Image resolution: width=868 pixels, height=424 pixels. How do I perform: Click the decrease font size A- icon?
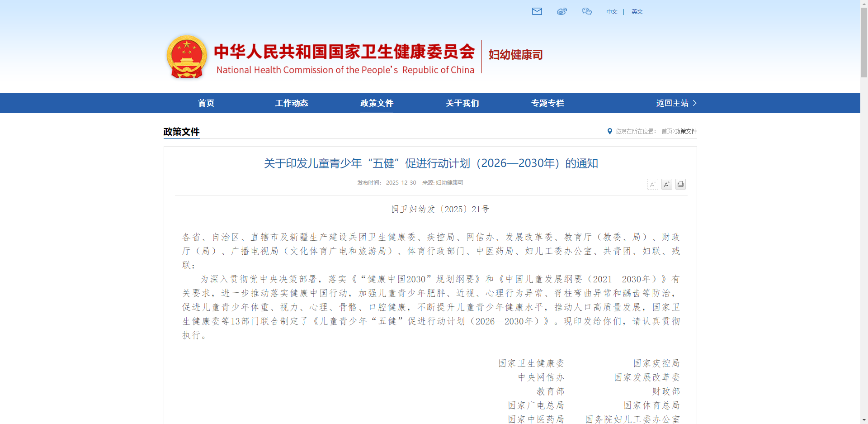tap(652, 184)
